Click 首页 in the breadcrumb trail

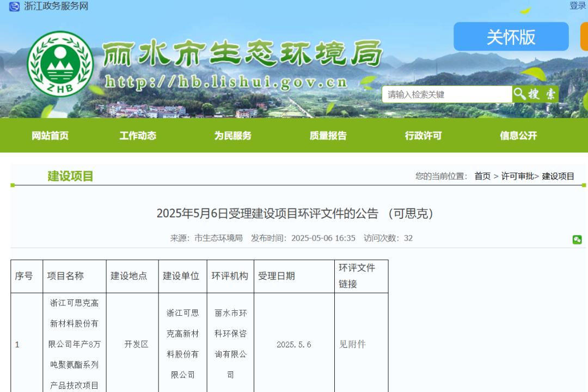pyautogui.click(x=482, y=176)
